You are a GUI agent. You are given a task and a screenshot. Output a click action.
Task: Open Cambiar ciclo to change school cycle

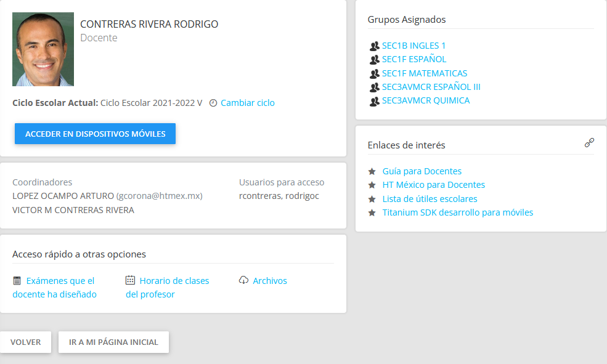click(x=248, y=103)
